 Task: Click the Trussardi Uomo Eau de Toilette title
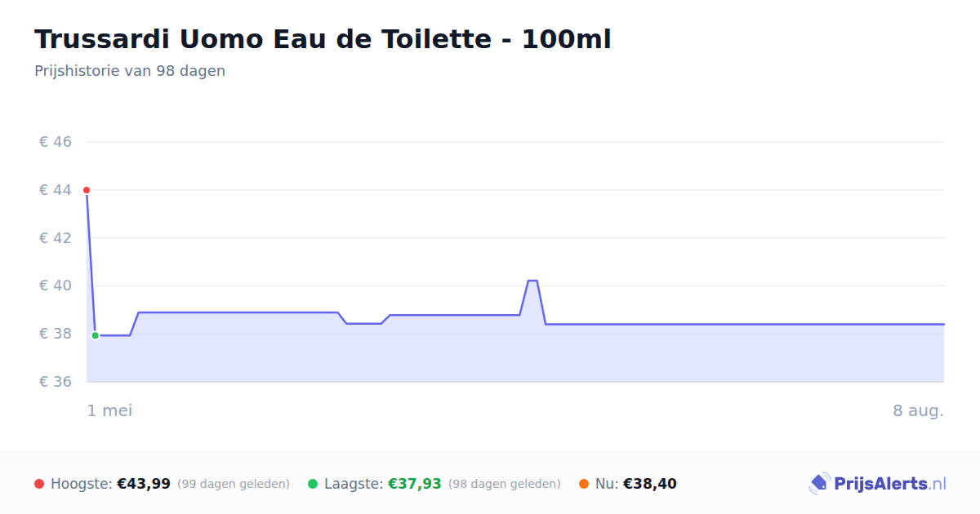point(323,39)
